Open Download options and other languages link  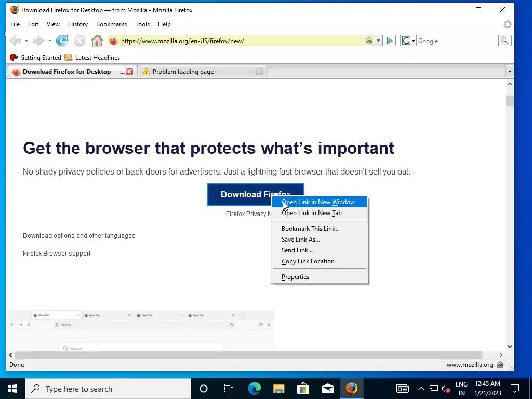pos(79,236)
